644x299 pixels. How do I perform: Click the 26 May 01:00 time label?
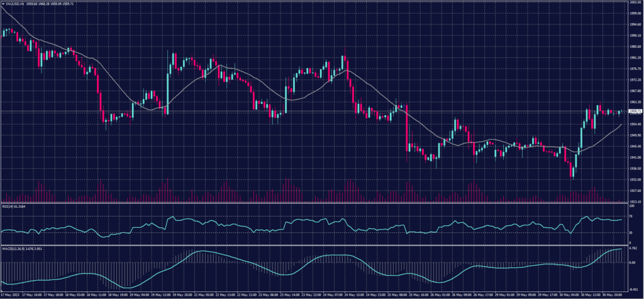coord(440,294)
